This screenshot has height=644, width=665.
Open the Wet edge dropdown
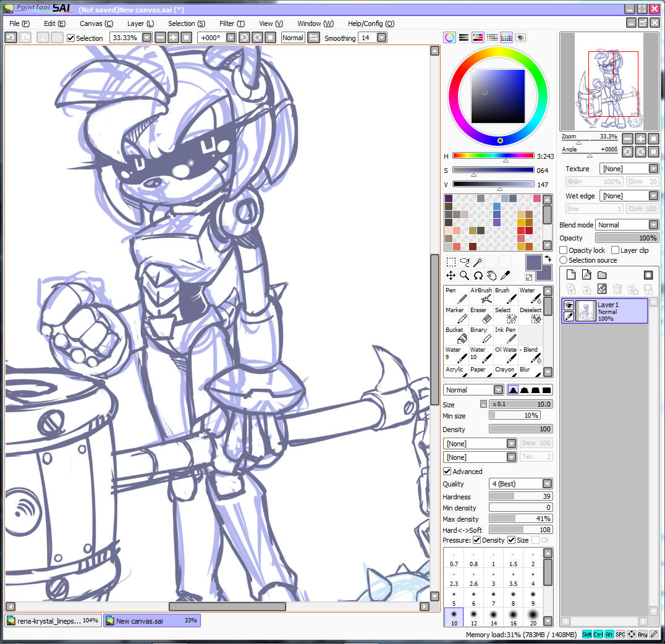click(x=653, y=195)
